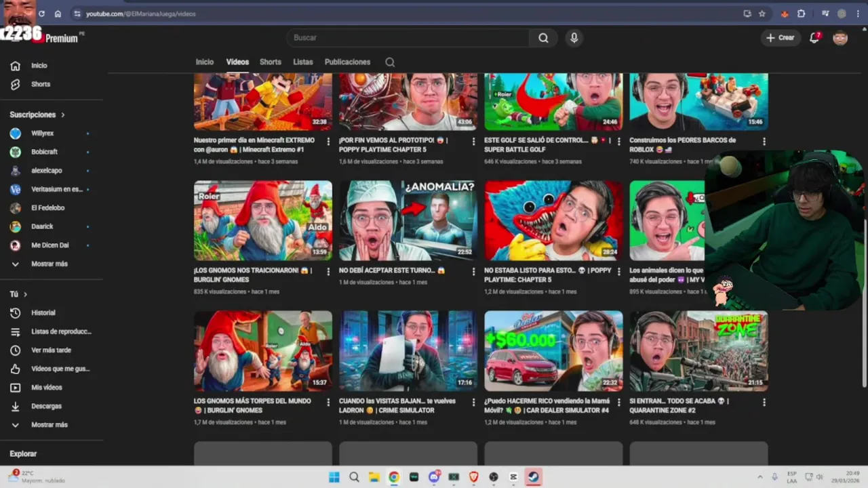Open the Windows Start menu

click(334, 477)
